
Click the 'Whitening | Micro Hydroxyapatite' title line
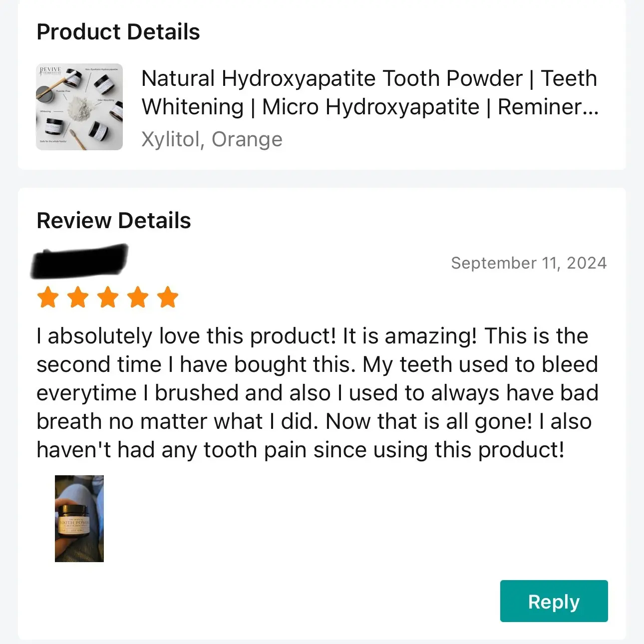pos(311,107)
